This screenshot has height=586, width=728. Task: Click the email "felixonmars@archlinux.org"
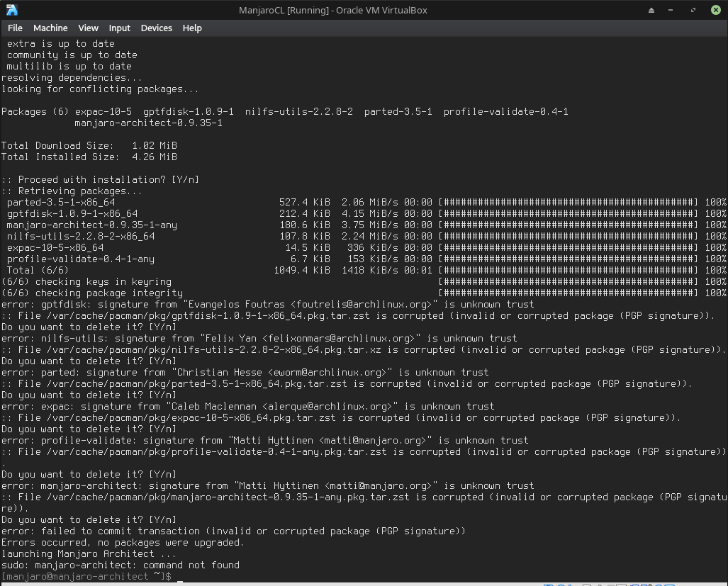coord(341,339)
